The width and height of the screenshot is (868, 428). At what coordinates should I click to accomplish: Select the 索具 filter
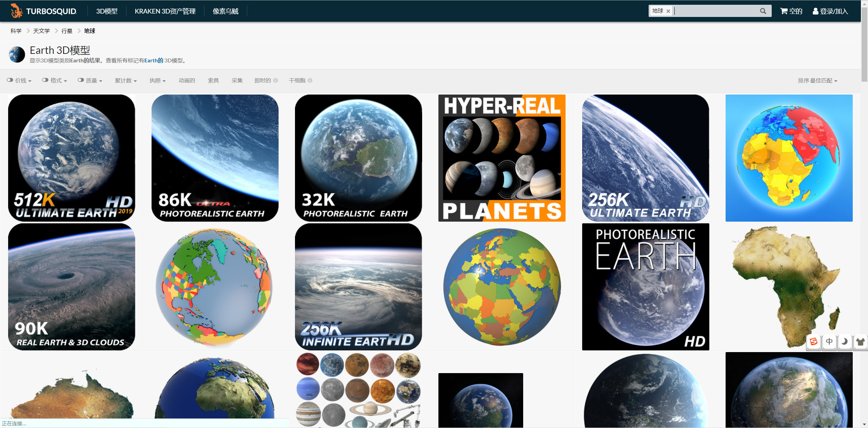[213, 80]
